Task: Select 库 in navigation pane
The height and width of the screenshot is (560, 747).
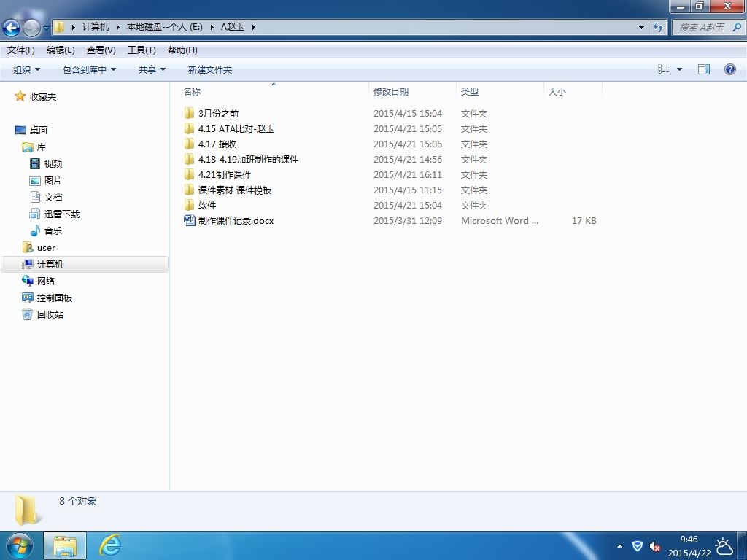Action: pyautogui.click(x=42, y=147)
